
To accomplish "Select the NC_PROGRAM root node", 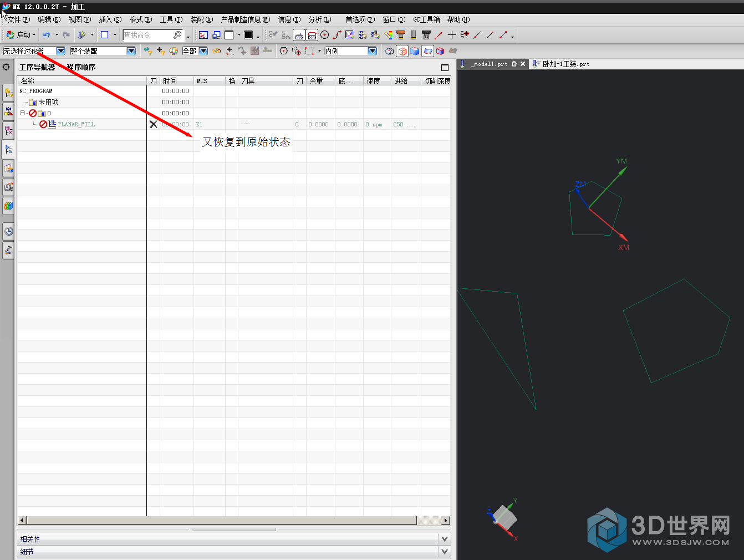I will (x=36, y=91).
